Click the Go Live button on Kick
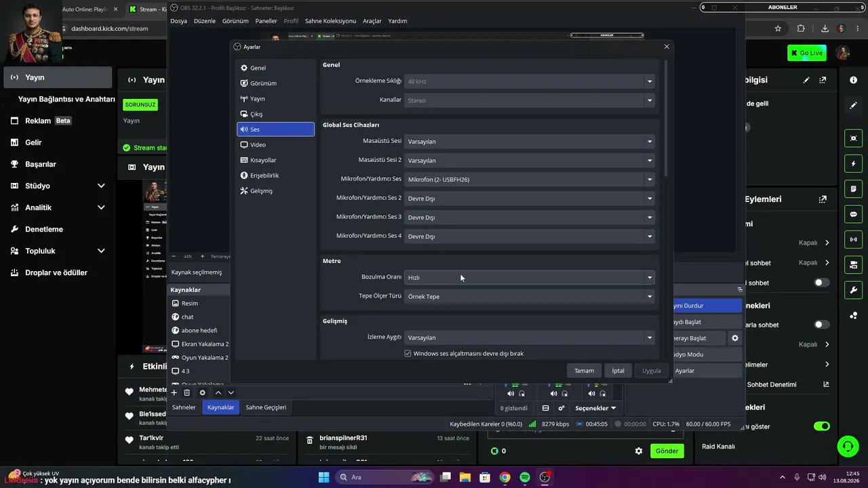Viewport: 868px width, 488px height. pos(807,53)
